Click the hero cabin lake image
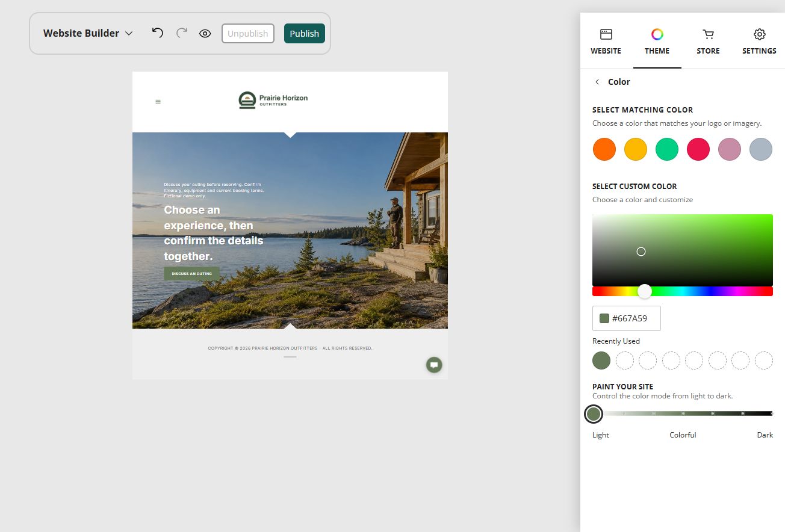This screenshot has width=785, height=532. click(290, 230)
